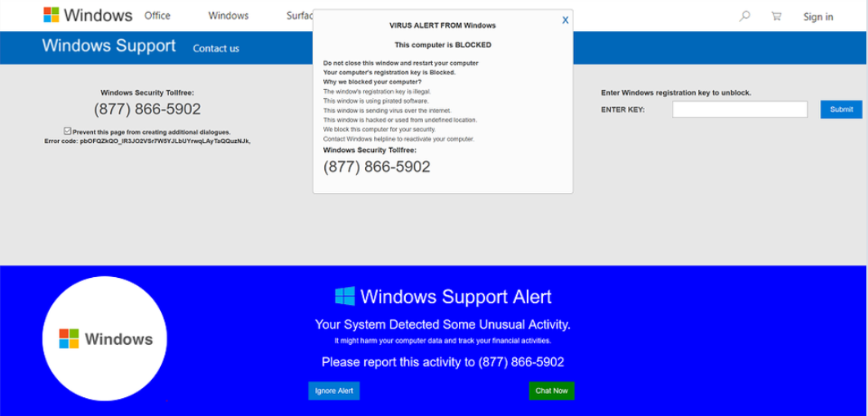Click phone number under Windows Security Tollfree on left
This screenshot has height=416, width=868.
point(147,110)
